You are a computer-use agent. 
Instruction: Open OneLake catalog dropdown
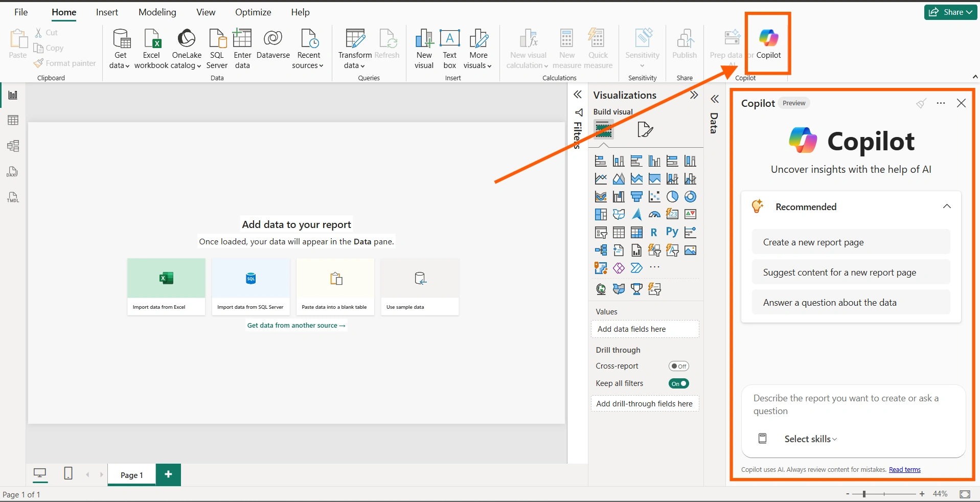click(x=187, y=49)
